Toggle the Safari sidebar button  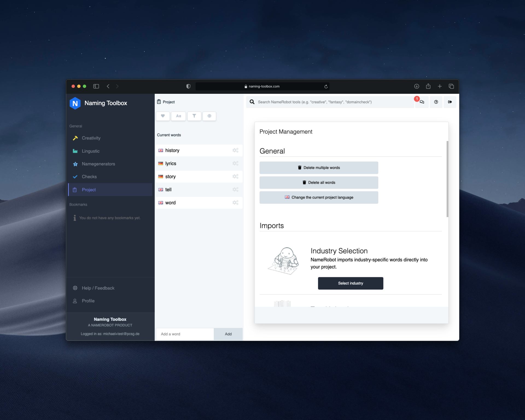pyautogui.click(x=96, y=86)
